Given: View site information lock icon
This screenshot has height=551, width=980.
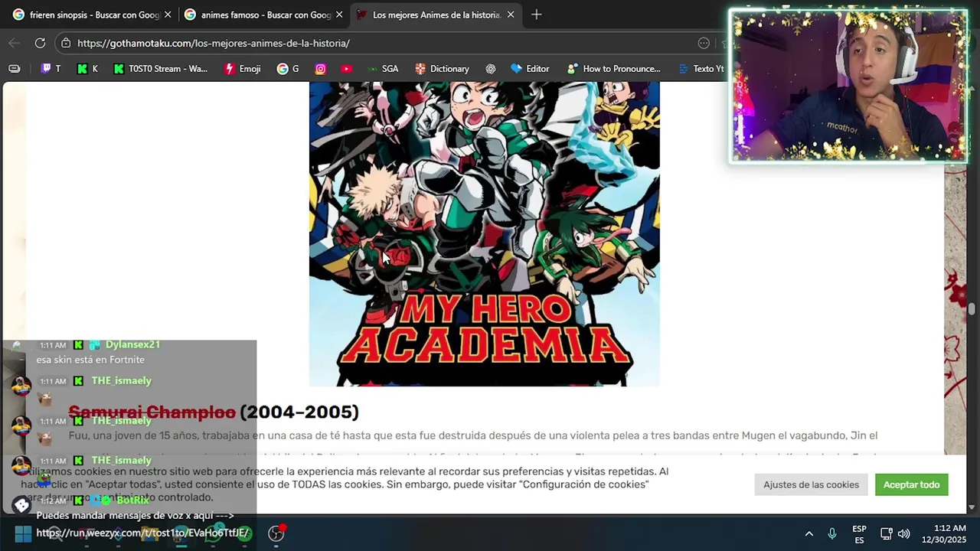Looking at the screenshot, I should coord(66,44).
